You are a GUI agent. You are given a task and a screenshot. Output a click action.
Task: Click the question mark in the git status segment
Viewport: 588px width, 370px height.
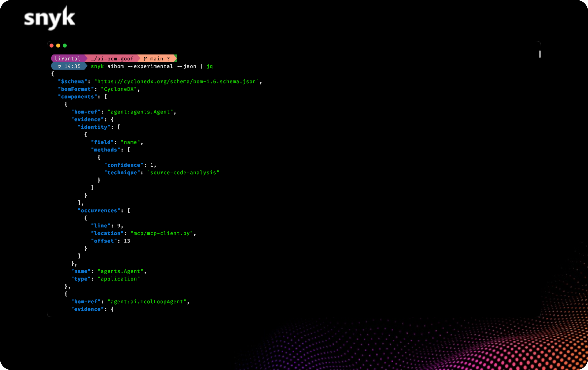(x=169, y=58)
